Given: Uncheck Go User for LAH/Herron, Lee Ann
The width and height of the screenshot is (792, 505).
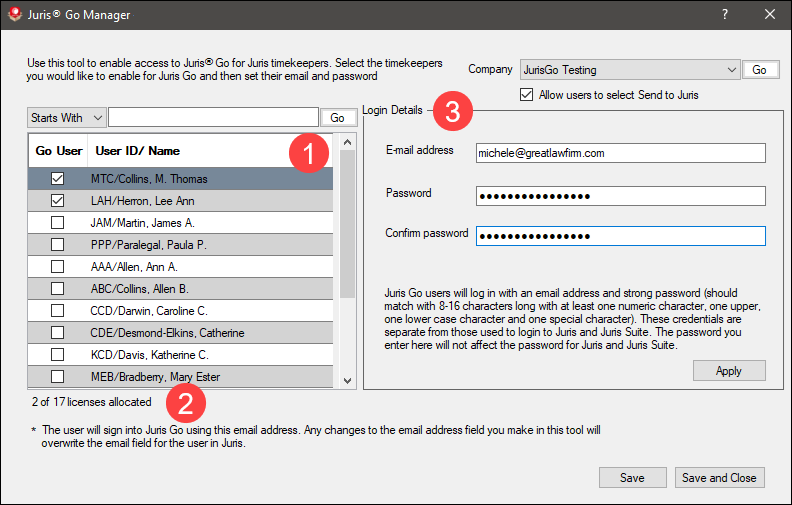Looking at the screenshot, I should click(58, 200).
